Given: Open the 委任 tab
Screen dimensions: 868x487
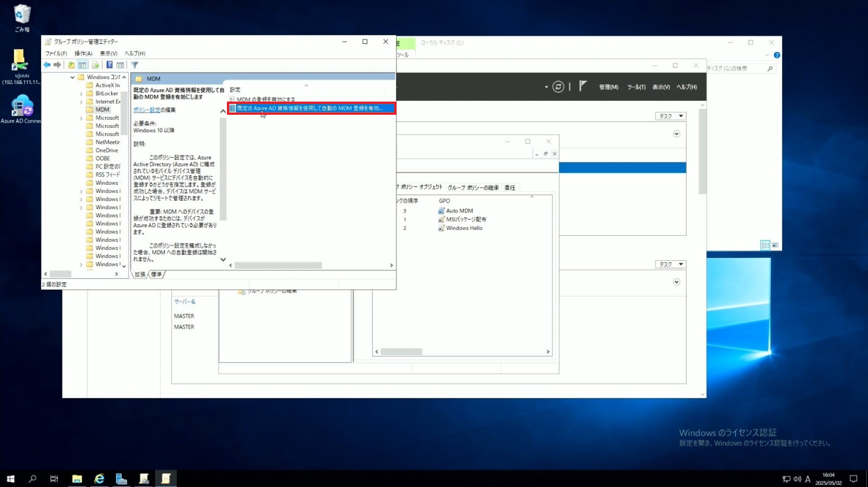Looking at the screenshot, I should pyautogui.click(x=509, y=187).
